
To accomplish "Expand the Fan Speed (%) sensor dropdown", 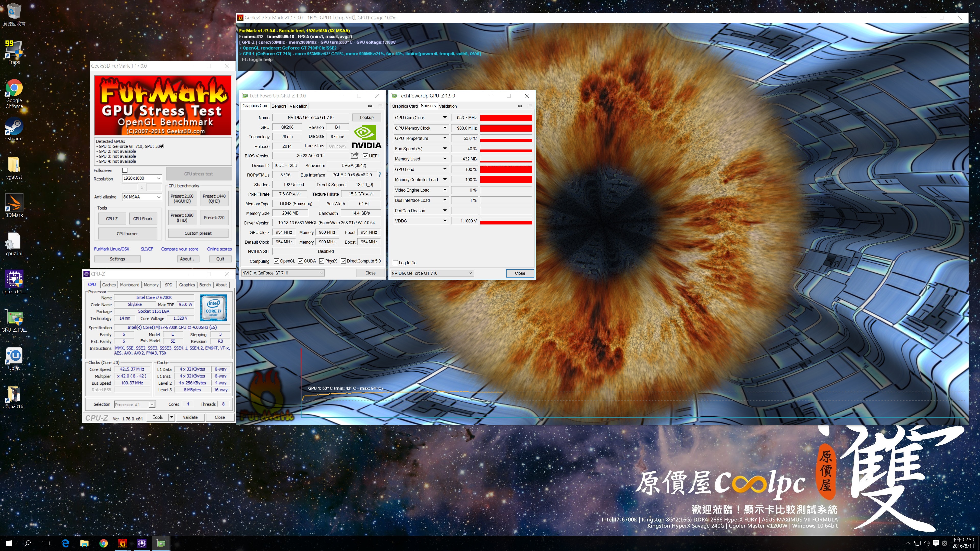I will tap(444, 149).
